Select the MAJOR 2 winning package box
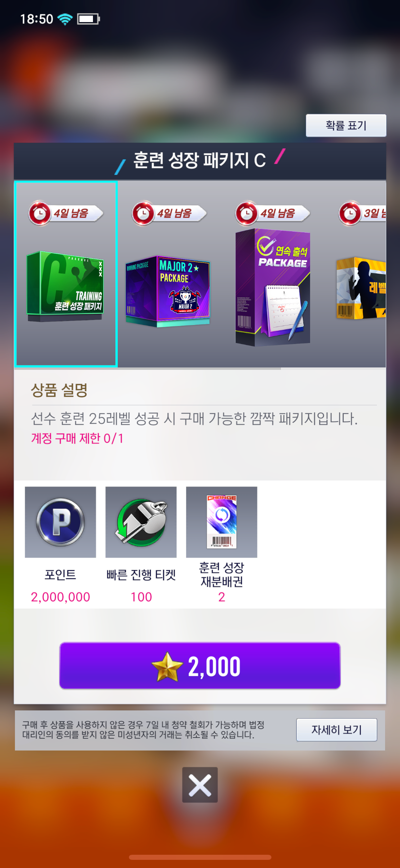This screenshot has height=868, width=400. click(168, 291)
